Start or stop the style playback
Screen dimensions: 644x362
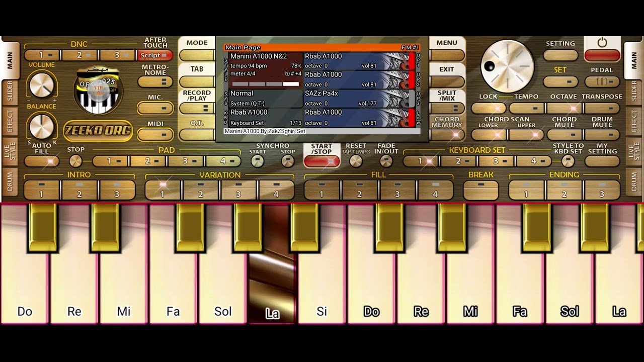tap(321, 161)
